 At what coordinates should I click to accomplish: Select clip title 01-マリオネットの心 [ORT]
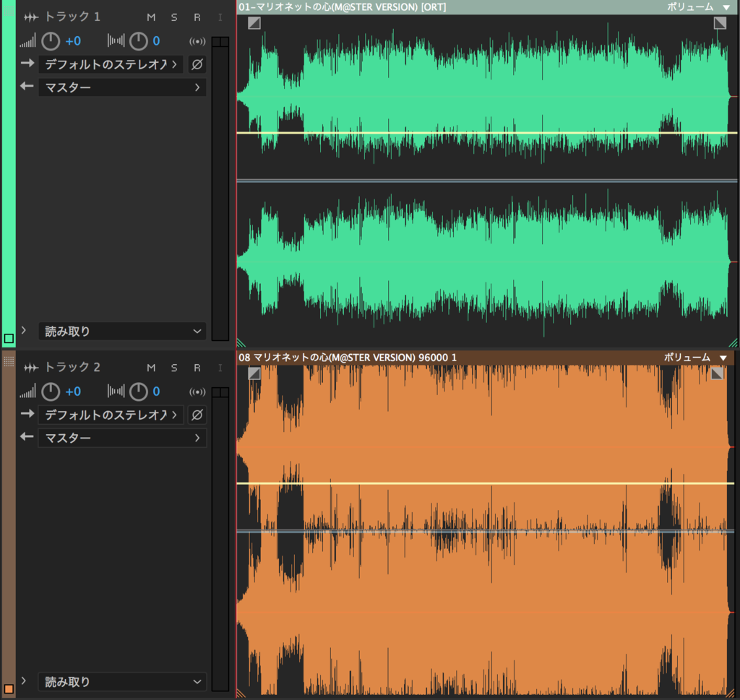(x=342, y=7)
